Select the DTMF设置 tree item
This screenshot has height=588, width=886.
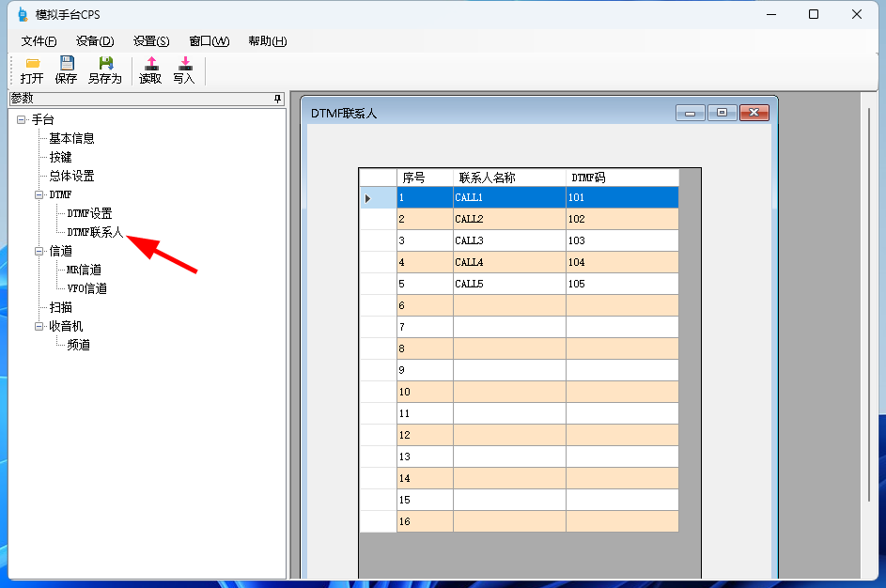(x=89, y=213)
